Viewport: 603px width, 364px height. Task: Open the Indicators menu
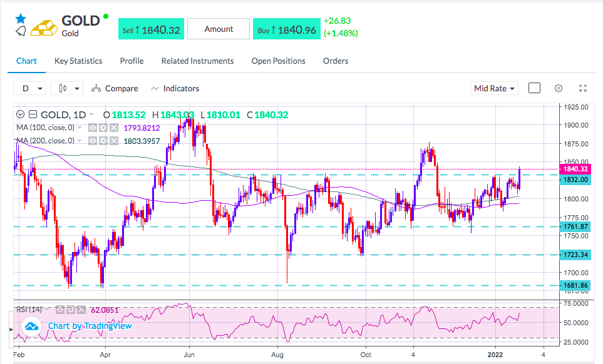click(175, 89)
